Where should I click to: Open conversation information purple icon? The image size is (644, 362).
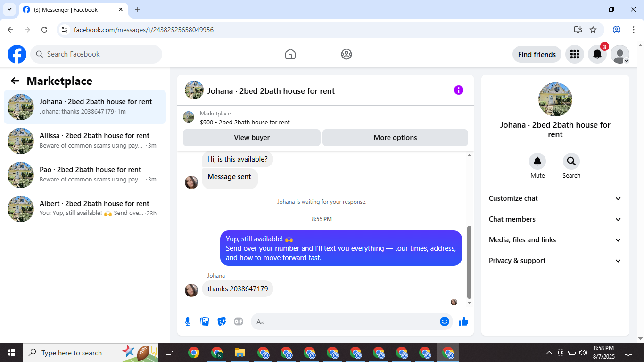pos(459,90)
